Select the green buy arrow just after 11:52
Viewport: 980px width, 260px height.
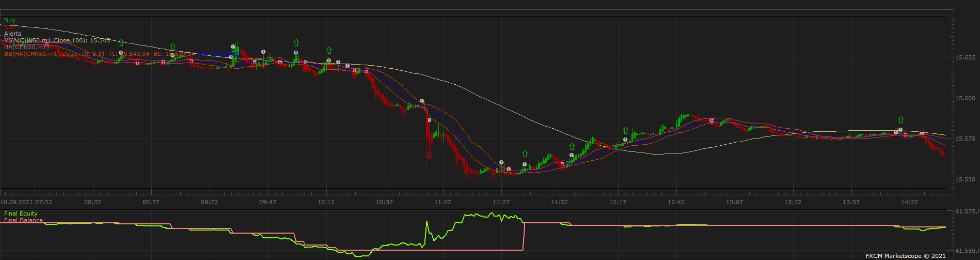click(572, 147)
